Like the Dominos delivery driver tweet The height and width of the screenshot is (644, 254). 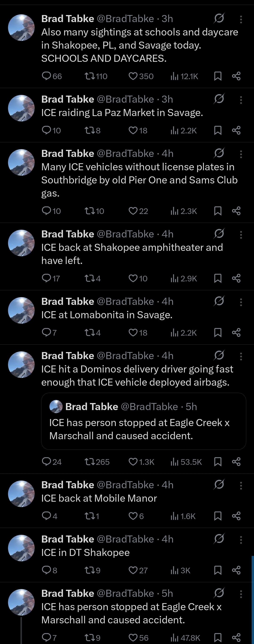coord(133,462)
